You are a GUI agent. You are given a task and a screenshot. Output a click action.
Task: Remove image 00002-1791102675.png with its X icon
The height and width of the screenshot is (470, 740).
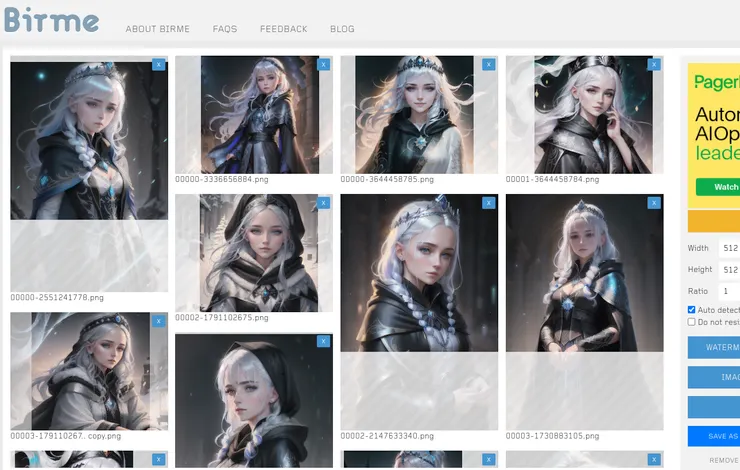point(323,203)
